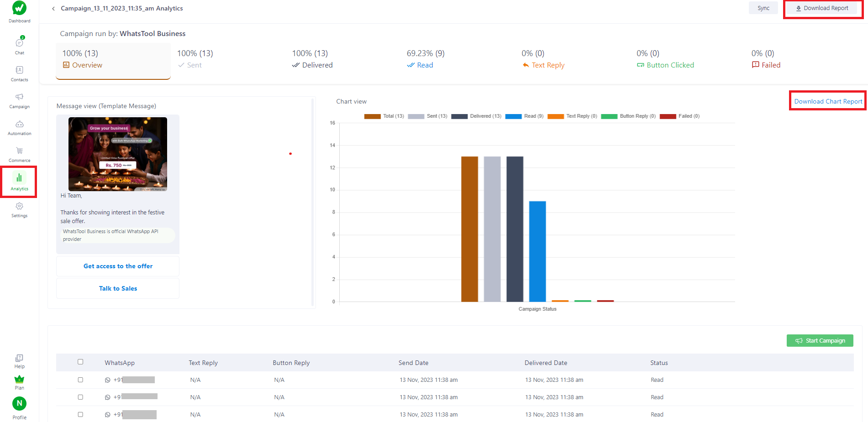Image resolution: width=868 pixels, height=422 pixels.
Task: Open the Text Reply tab
Action: (543, 59)
